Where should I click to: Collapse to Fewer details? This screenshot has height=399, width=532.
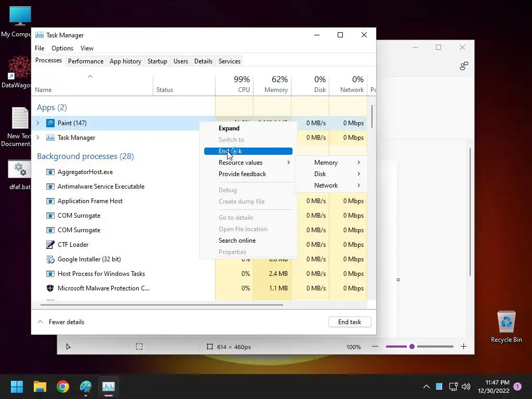pos(61,322)
